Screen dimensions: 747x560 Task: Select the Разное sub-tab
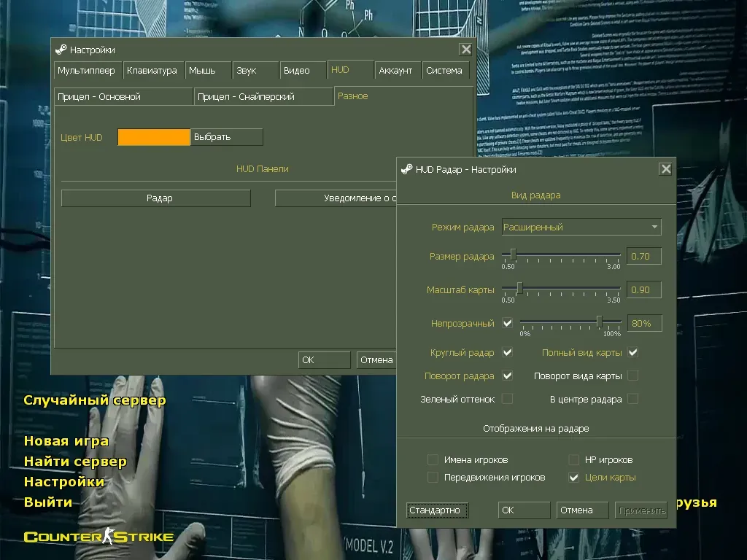pyautogui.click(x=403, y=96)
